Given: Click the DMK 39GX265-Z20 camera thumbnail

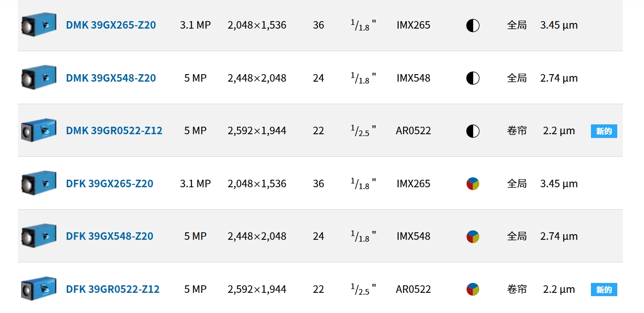Looking at the screenshot, I should (x=39, y=25).
